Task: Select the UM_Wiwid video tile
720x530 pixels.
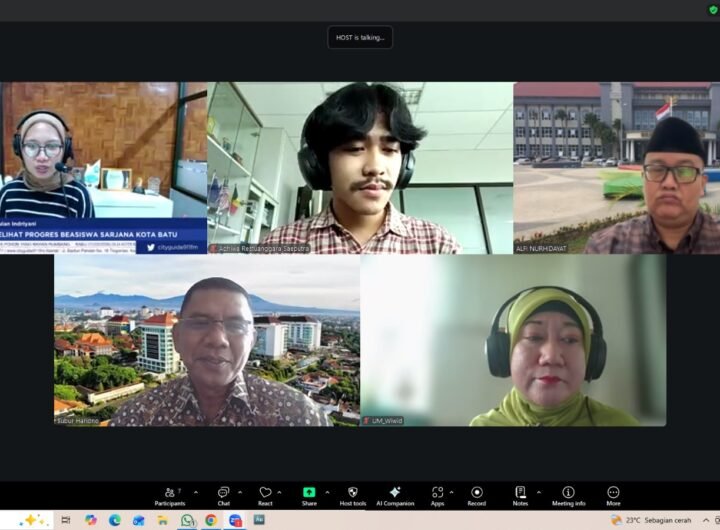Action: pos(513,340)
